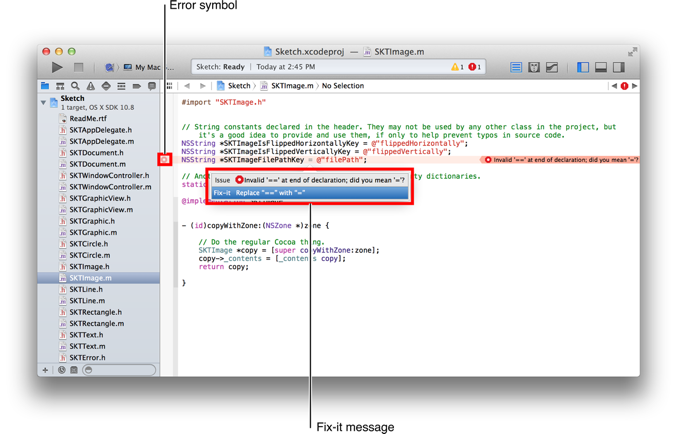Open the project navigator folder icon
Viewport: 677px width, 434px height.
[x=45, y=86]
